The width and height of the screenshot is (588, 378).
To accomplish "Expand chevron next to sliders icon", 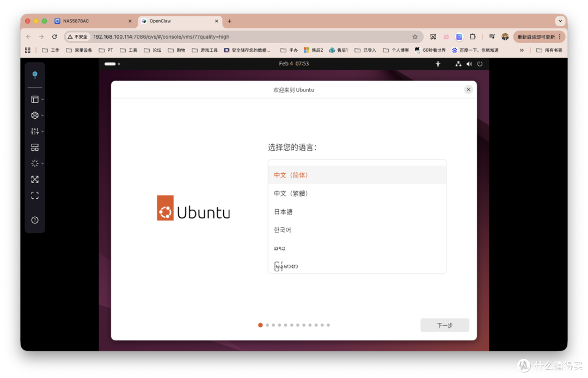I will (x=42, y=131).
